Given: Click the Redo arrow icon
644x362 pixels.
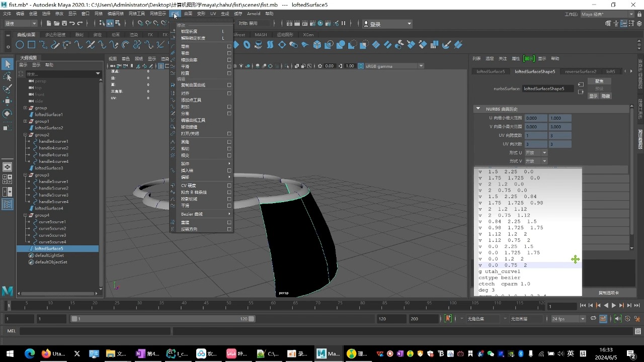Looking at the screenshot, I should 79,23.
